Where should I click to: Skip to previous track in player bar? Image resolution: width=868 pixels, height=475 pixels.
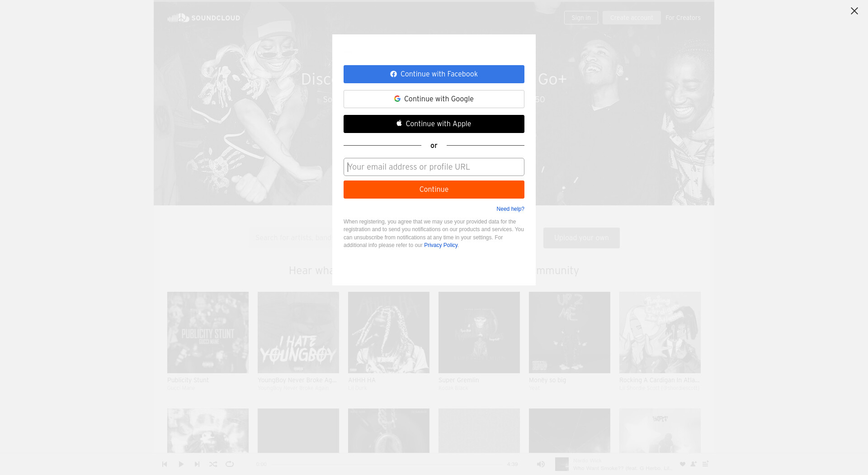pyautogui.click(x=165, y=464)
